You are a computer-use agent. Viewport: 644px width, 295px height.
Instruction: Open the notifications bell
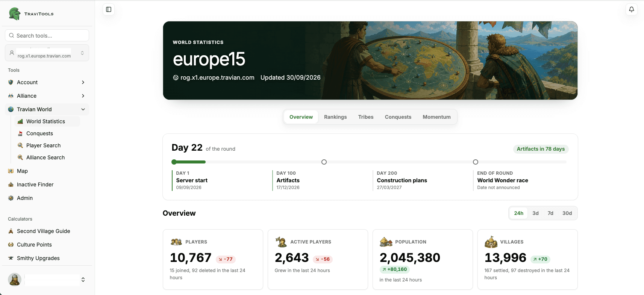632,9
